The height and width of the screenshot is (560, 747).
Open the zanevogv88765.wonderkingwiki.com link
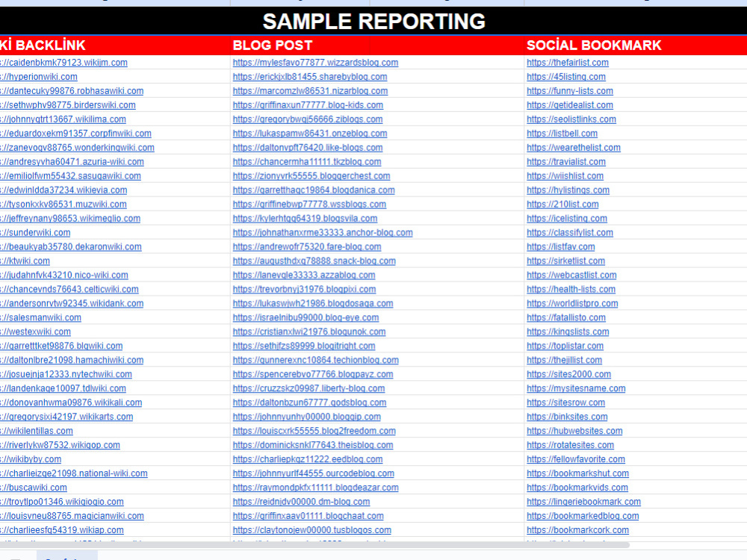(77, 148)
